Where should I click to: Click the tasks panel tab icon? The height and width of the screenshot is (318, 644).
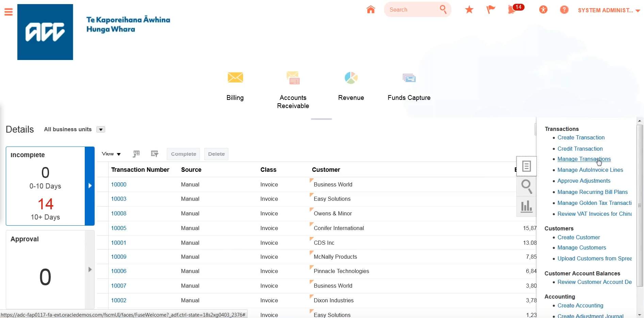[526, 166]
